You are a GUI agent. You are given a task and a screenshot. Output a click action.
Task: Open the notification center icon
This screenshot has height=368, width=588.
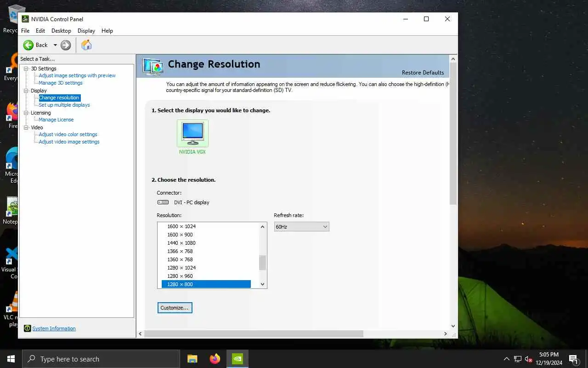[x=573, y=359]
